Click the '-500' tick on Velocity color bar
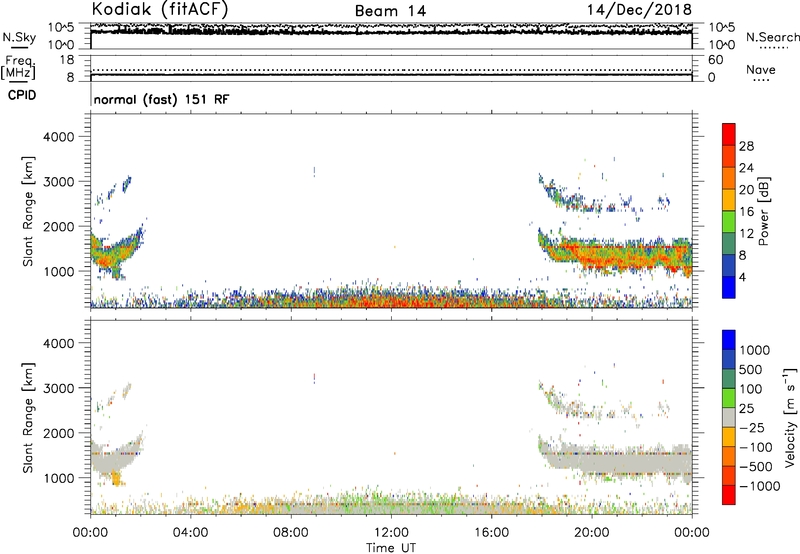The height and width of the screenshot is (554, 800). (x=756, y=466)
